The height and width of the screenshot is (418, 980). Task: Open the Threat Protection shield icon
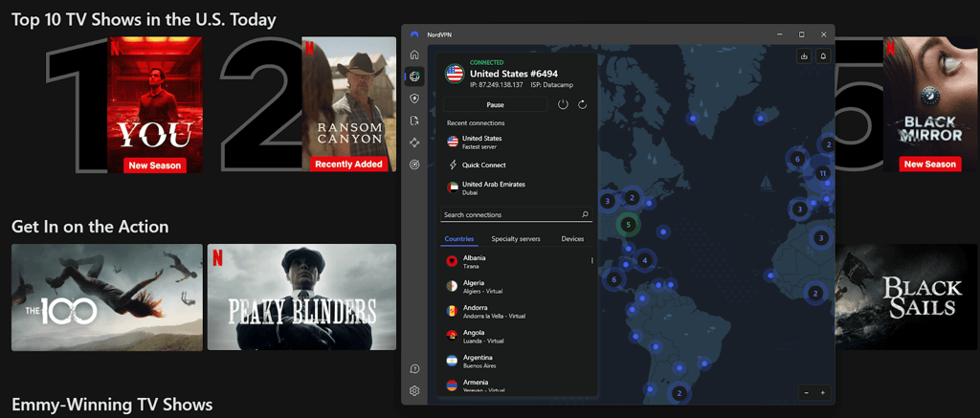[x=413, y=99]
